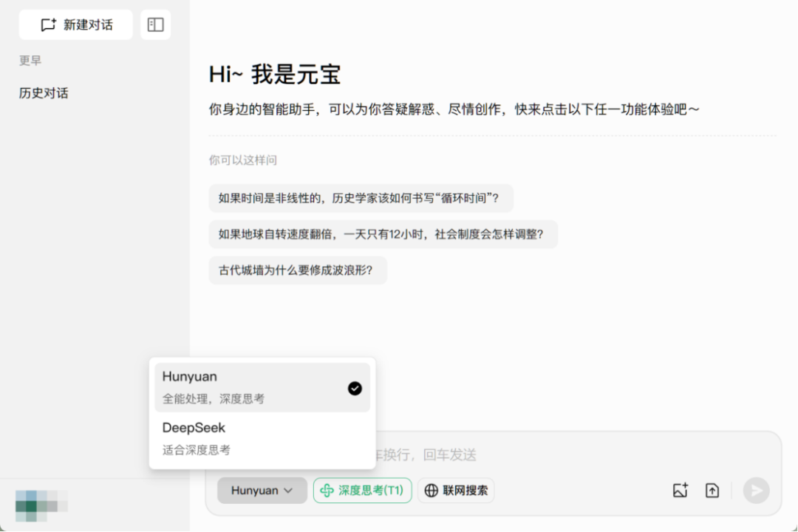Click the send message arrow button
The height and width of the screenshot is (532, 798).
(757, 491)
